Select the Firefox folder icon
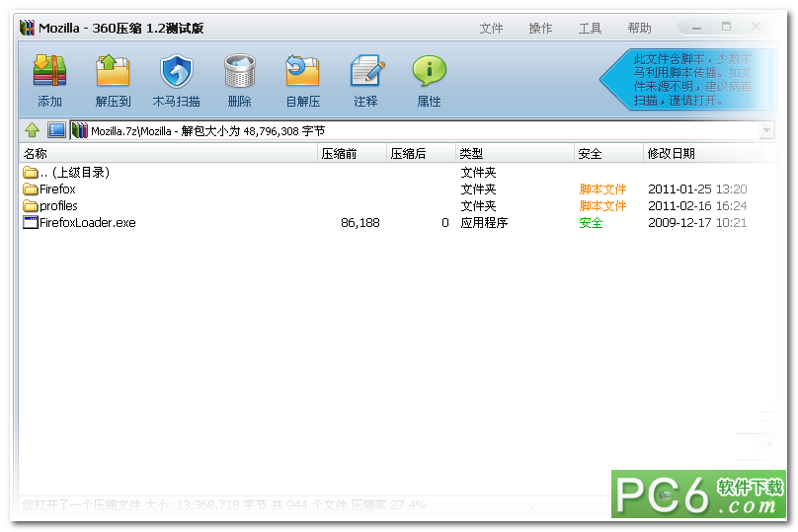The height and width of the screenshot is (532, 798). pyautogui.click(x=31, y=190)
